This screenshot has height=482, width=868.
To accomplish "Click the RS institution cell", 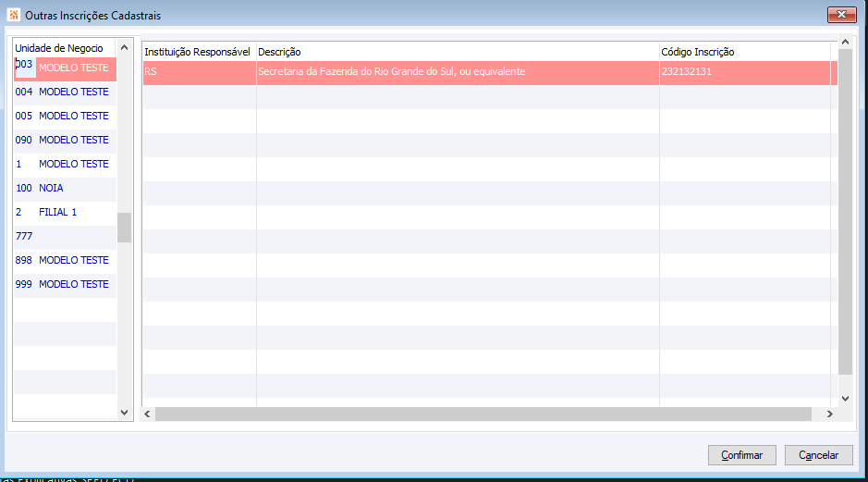I will [200, 72].
